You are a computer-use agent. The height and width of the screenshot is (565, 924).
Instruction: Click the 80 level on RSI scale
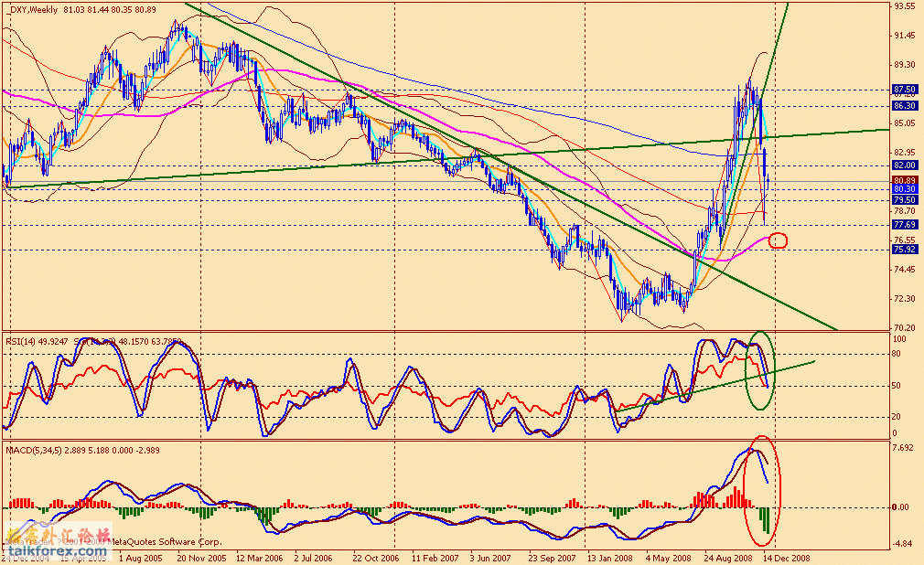click(x=897, y=355)
